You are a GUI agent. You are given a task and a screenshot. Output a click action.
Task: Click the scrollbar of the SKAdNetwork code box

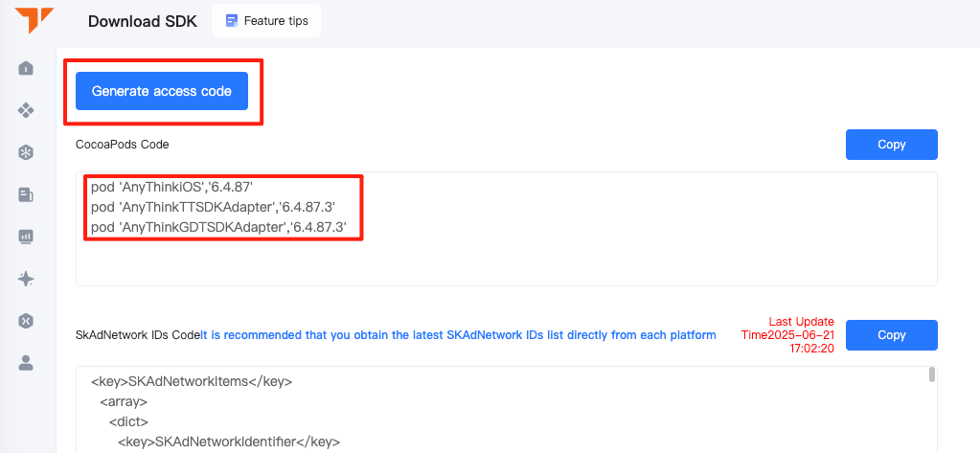click(932, 374)
